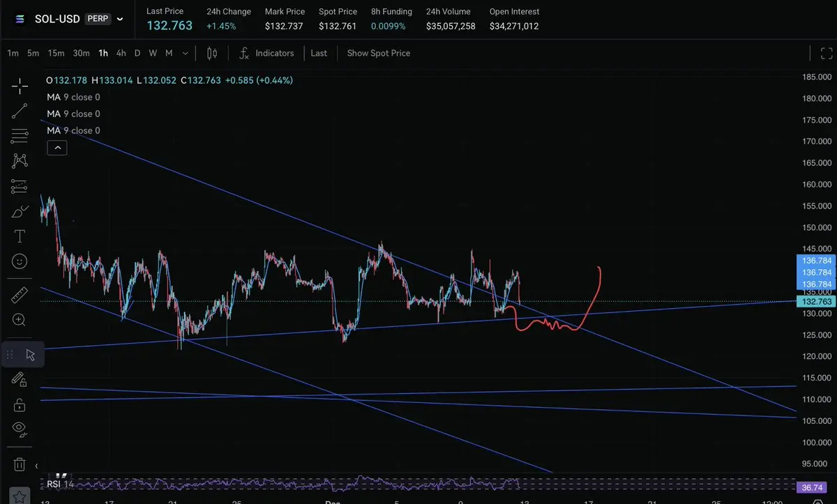Open the emoji sticker tool

point(20,261)
